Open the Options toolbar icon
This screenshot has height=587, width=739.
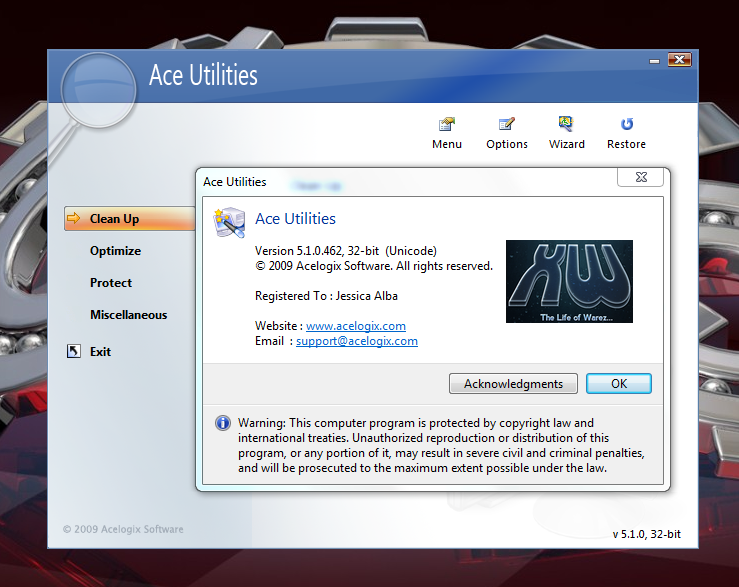(x=507, y=133)
